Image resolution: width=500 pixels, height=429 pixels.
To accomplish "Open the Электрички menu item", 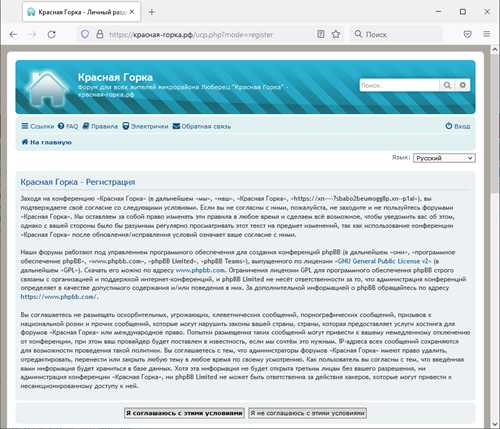I will 145,126.
